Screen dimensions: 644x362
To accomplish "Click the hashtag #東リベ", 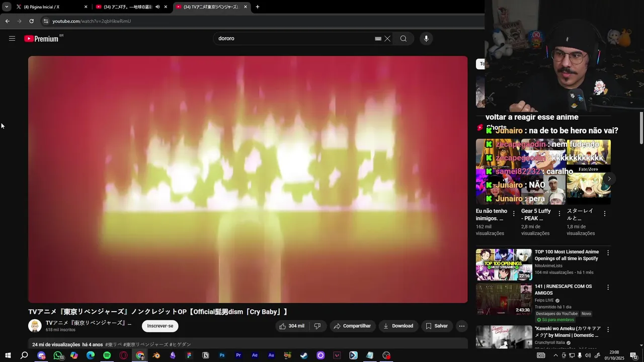I will pyautogui.click(x=113, y=344).
